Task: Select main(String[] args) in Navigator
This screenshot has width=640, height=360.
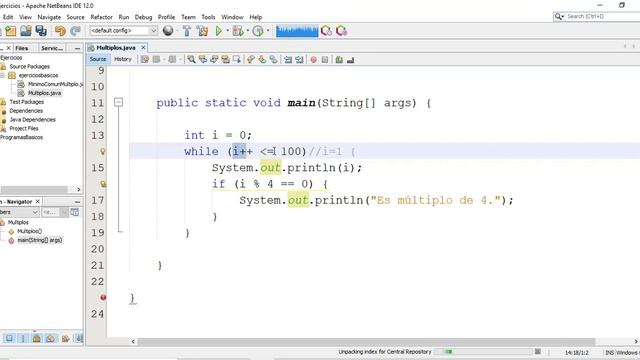Action: pyautogui.click(x=40, y=240)
